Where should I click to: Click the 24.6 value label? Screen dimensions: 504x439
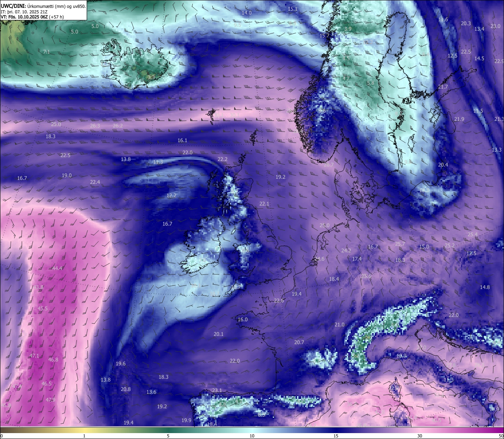pyautogui.click(x=319, y=259)
